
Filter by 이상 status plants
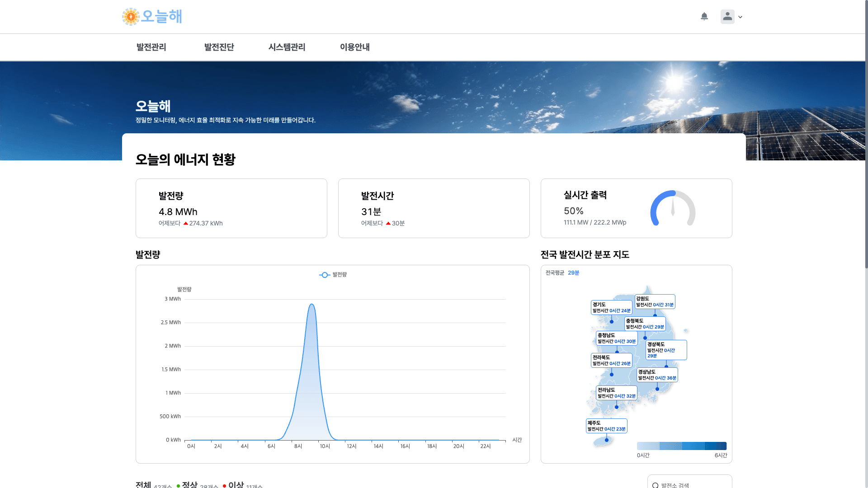pos(236,485)
